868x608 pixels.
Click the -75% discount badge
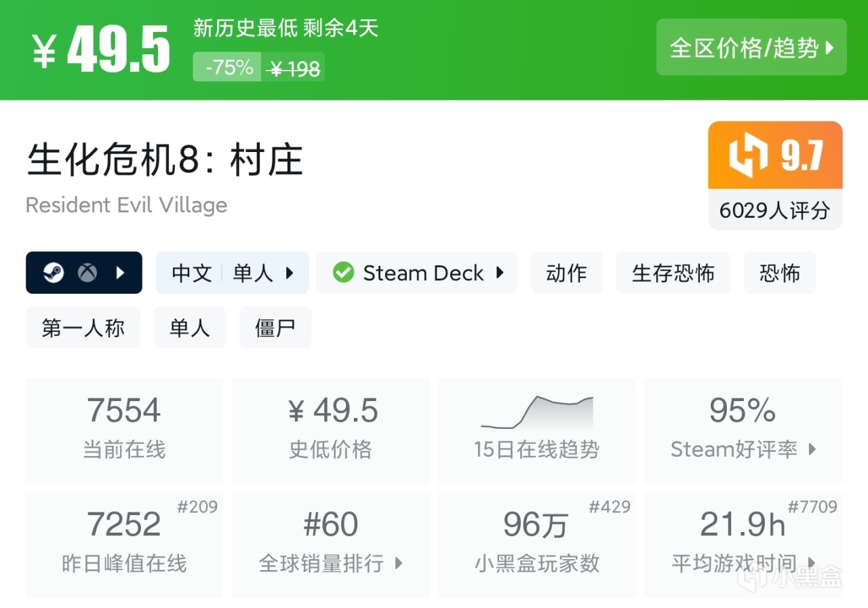pyautogui.click(x=229, y=67)
